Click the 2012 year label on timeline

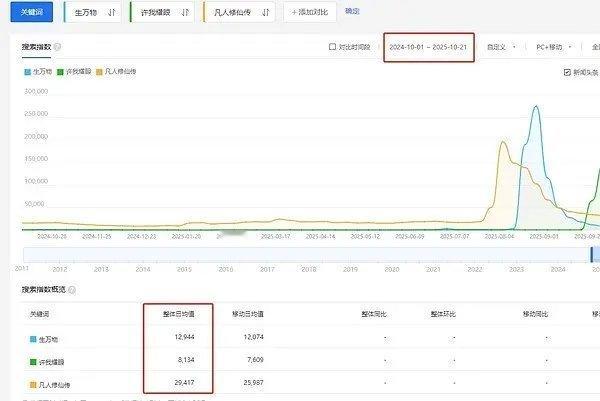(60, 269)
